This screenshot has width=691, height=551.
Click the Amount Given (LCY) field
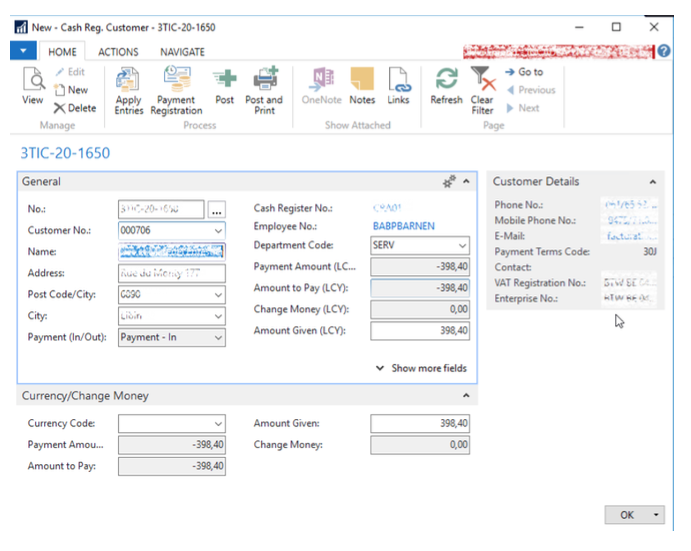point(420,331)
